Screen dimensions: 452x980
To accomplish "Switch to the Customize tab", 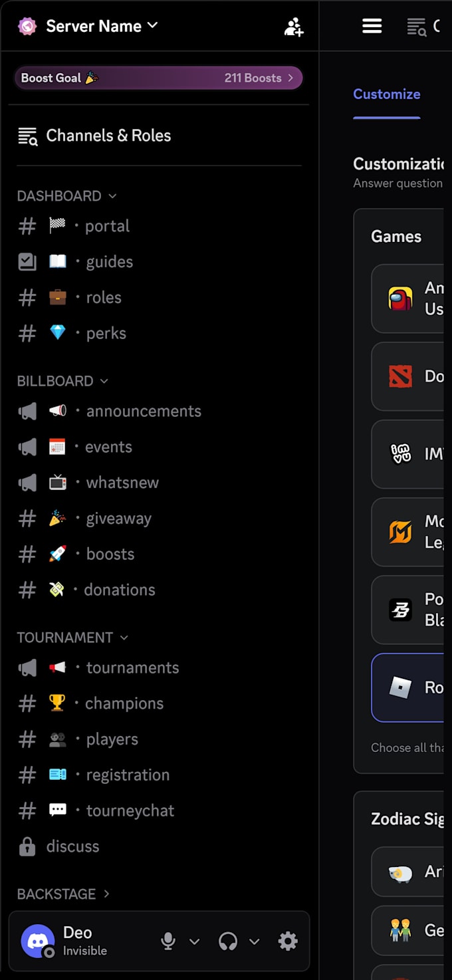I will click(x=387, y=94).
